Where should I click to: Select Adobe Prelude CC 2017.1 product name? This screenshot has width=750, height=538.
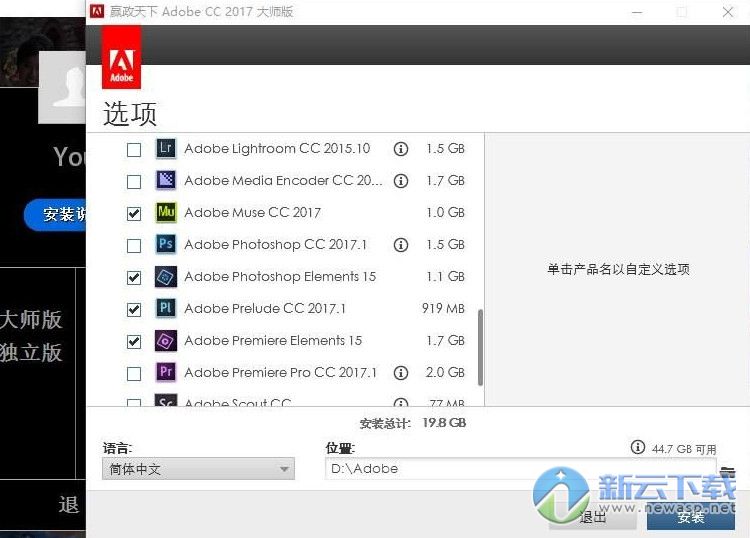point(265,308)
